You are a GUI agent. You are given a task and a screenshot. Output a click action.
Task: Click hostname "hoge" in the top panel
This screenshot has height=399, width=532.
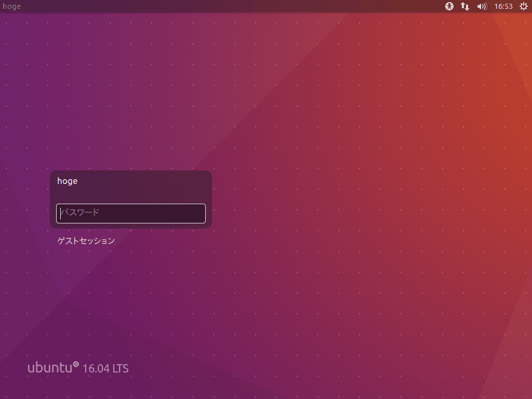(x=12, y=7)
